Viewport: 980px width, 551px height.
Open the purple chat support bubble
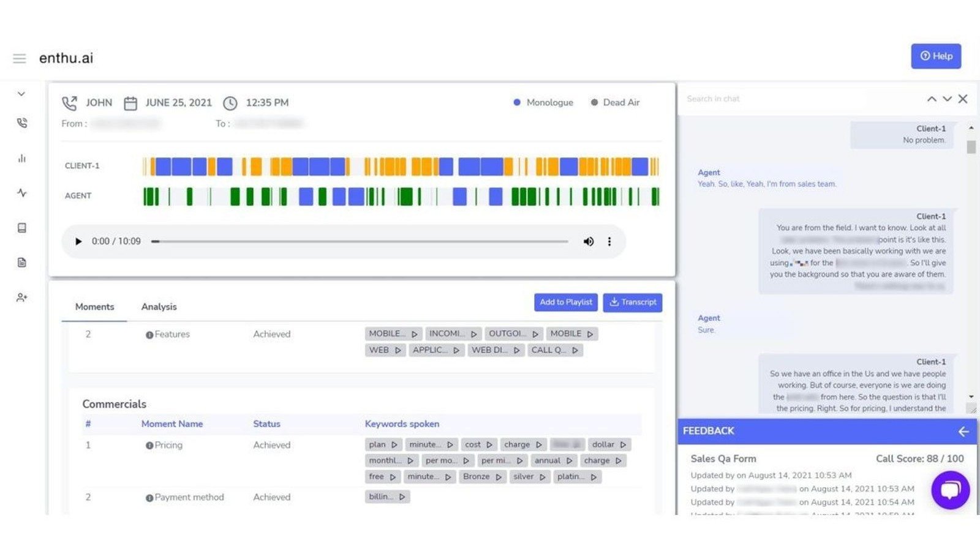950,490
